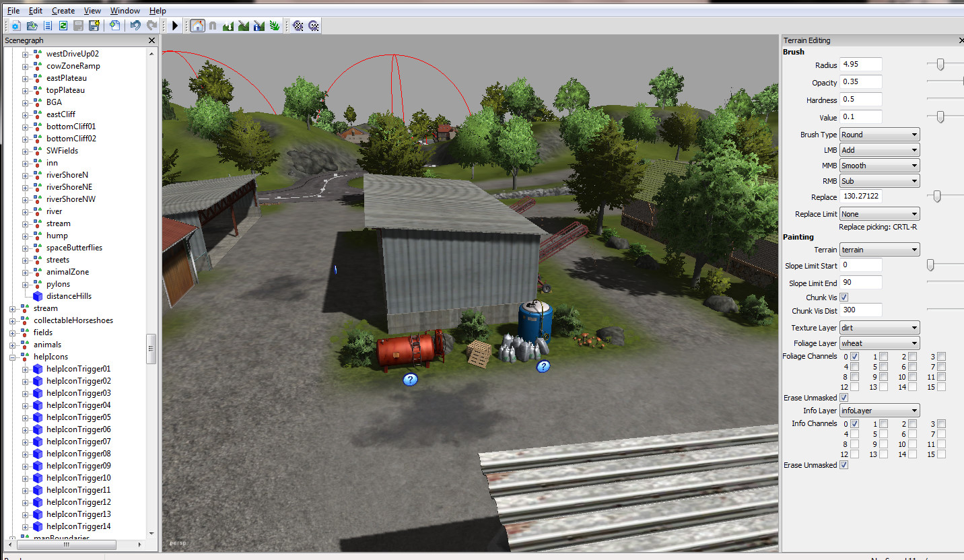Undo the last action via toolbar arrow

[135, 26]
